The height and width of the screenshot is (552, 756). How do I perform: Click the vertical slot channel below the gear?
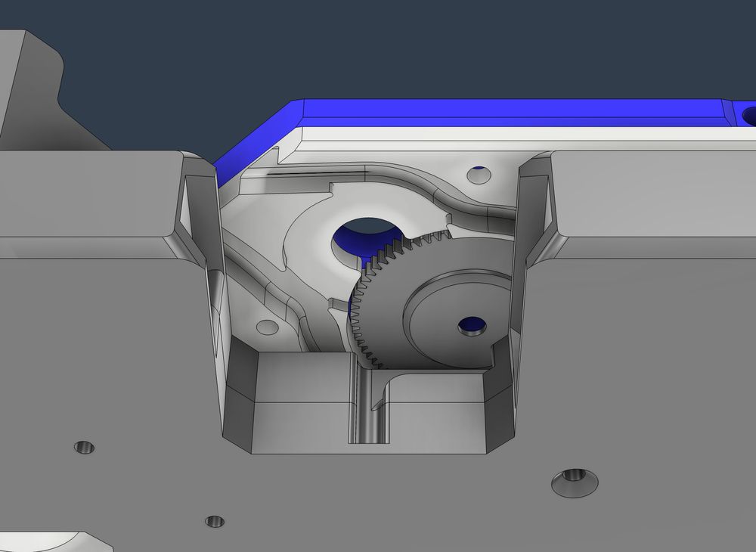(x=369, y=405)
